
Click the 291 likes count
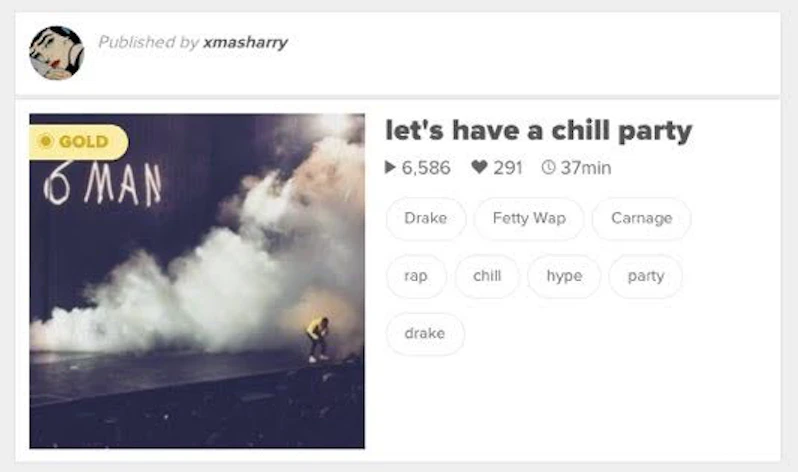(508, 168)
